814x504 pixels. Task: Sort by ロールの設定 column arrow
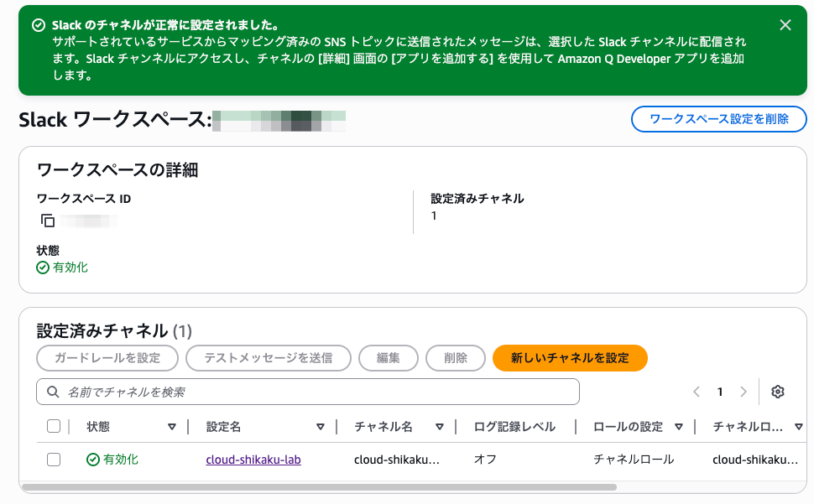[x=679, y=427]
